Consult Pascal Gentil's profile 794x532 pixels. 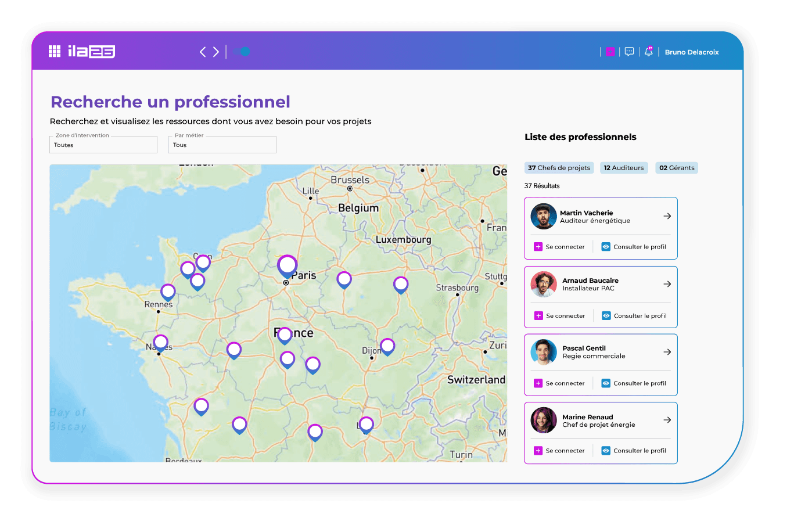[634, 383]
